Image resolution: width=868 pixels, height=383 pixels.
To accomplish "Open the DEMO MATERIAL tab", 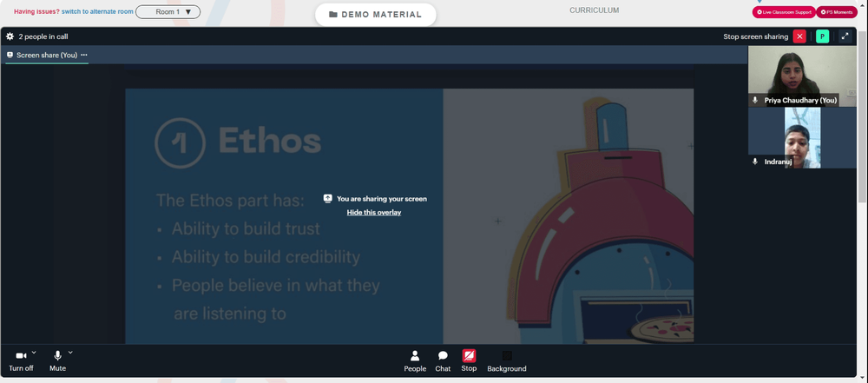I will tap(375, 15).
